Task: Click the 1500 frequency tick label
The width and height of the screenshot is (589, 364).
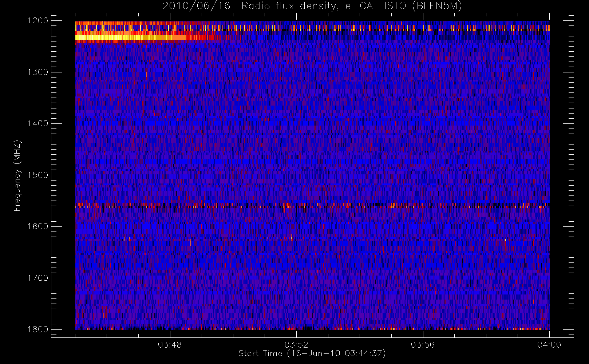Action: coord(38,175)
